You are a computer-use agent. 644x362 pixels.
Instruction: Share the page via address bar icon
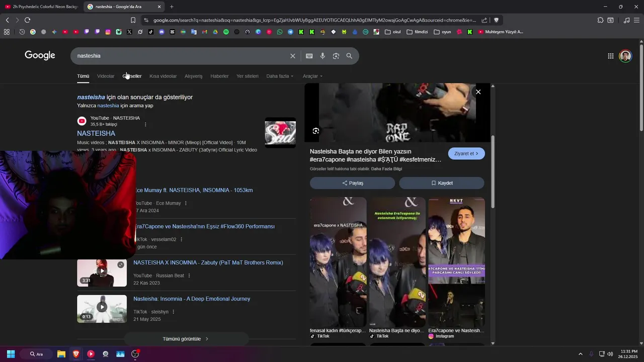[x=484, y=20]
